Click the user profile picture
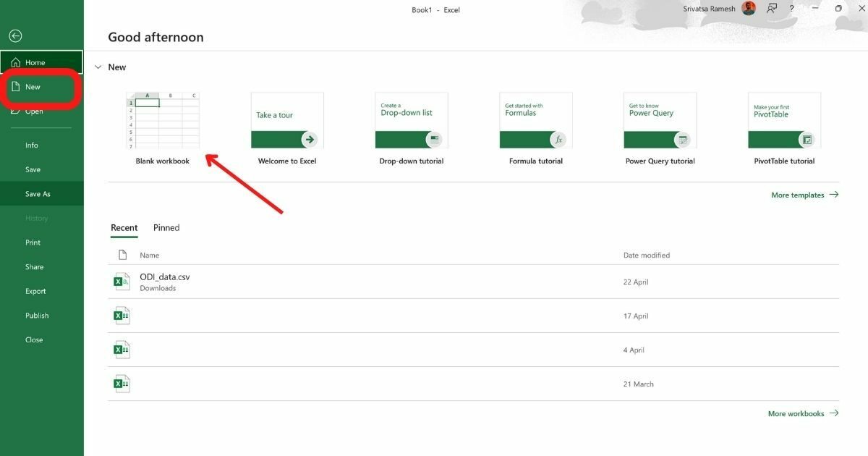Image resolution: width=868 pixels, height=456 pixels. [x=749, y=9]
